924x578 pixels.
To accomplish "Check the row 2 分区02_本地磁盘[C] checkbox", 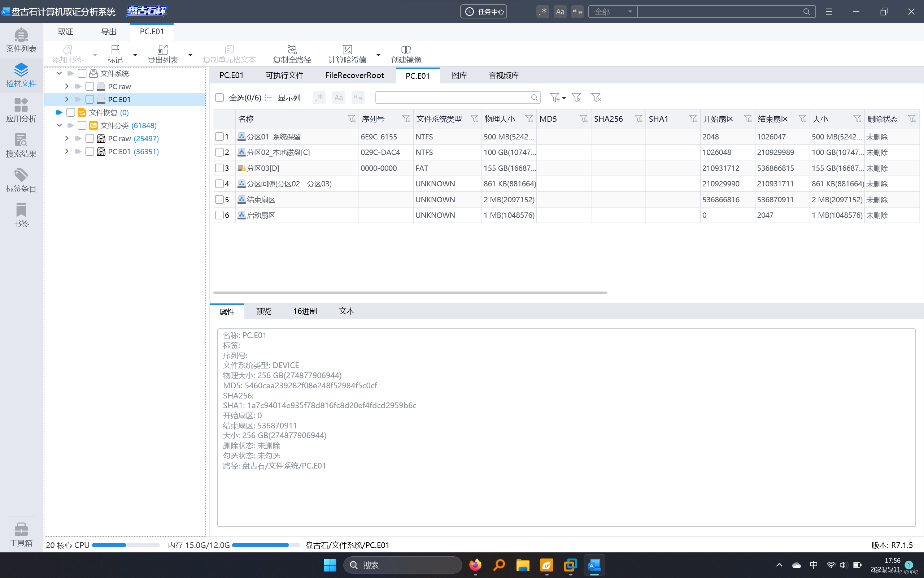I will 219,152.
